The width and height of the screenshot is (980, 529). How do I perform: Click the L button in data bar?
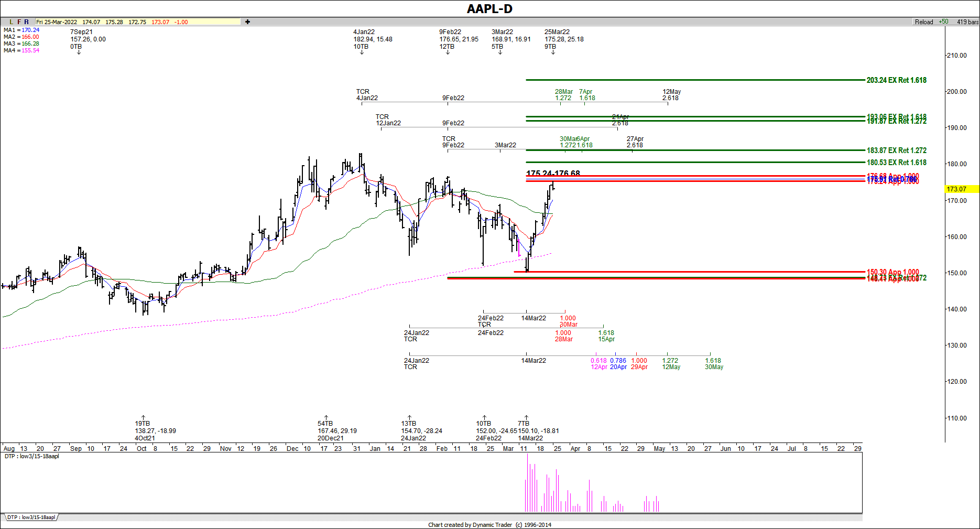click(x=12, y=22)
